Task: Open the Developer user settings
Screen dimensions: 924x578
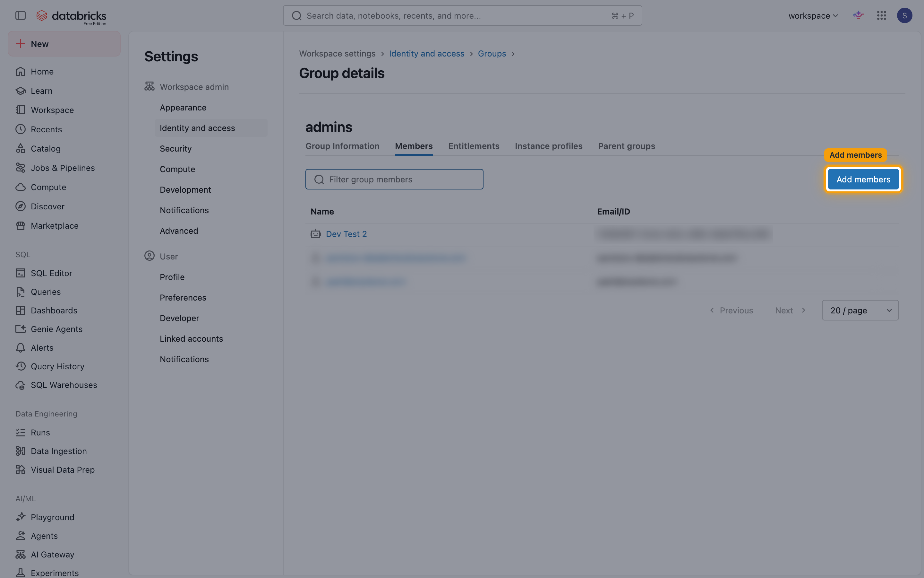Action: (x=179, y=318)
